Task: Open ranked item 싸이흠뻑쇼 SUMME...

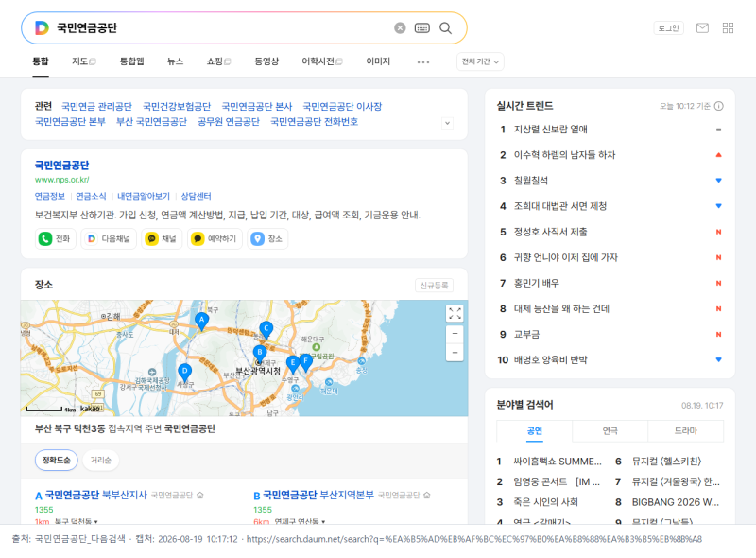Action: coord(558,462)
